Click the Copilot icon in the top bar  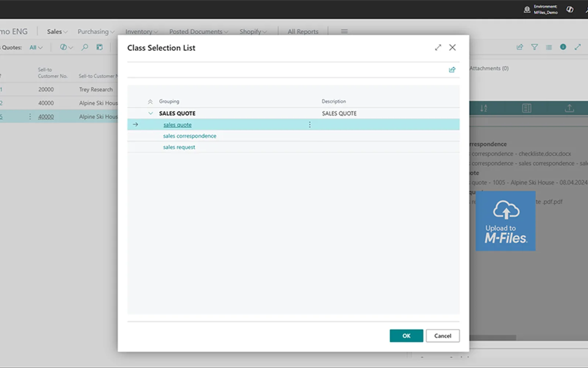point(570,10)
